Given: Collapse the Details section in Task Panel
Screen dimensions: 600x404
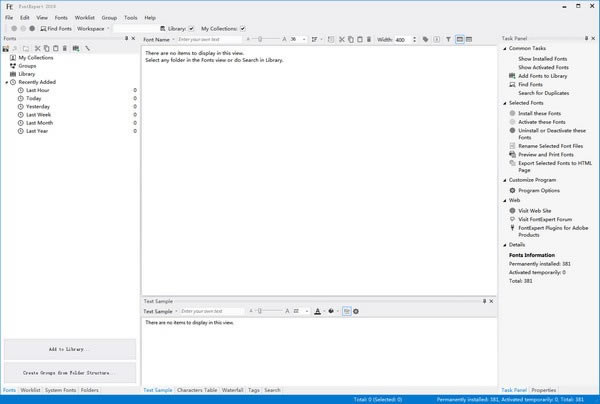Looking at the screenshot, I should (x=505, y=245).
